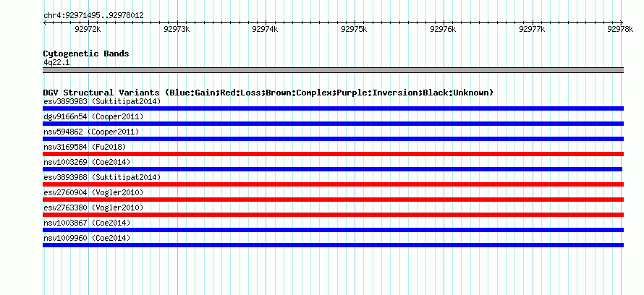
Task: Click the 92978k ruler tick label
Action: point(621,29)
